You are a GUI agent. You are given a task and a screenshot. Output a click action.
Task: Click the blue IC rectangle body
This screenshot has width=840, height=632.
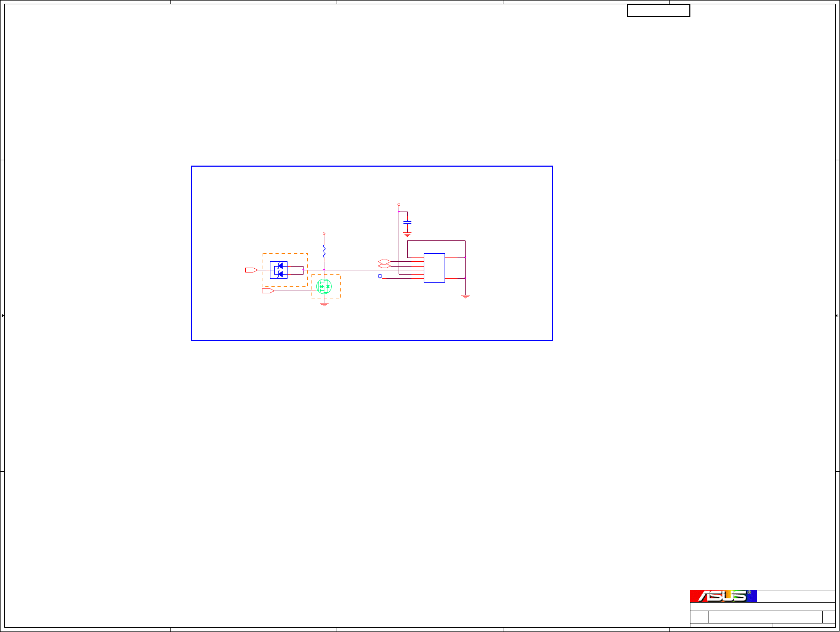[434, 268]
